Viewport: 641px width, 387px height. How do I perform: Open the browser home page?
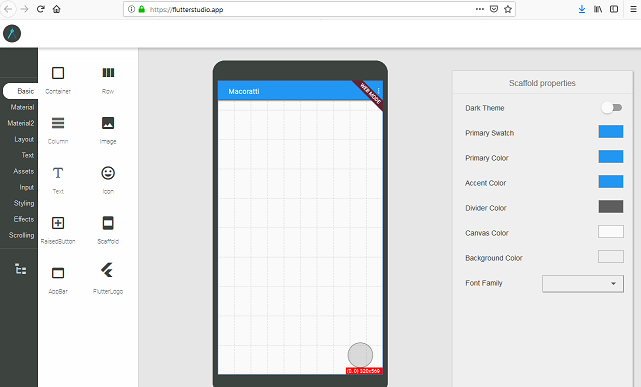pyautogui.click(x=57, y=9)
